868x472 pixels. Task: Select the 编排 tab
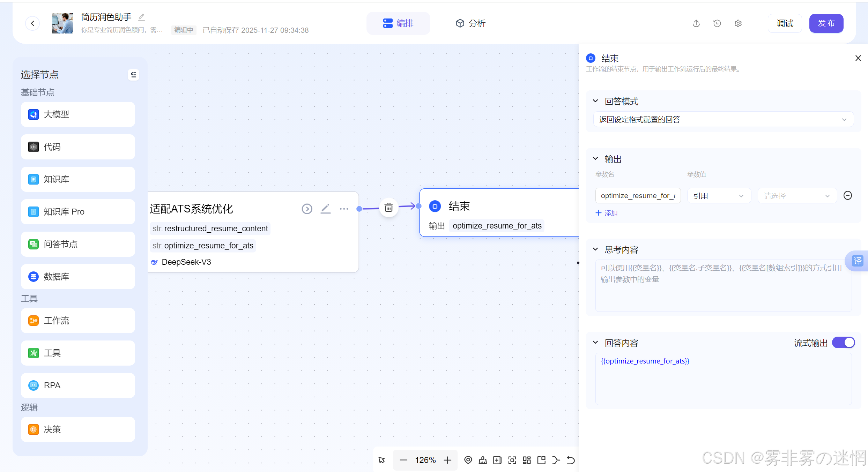pos(398,23)
